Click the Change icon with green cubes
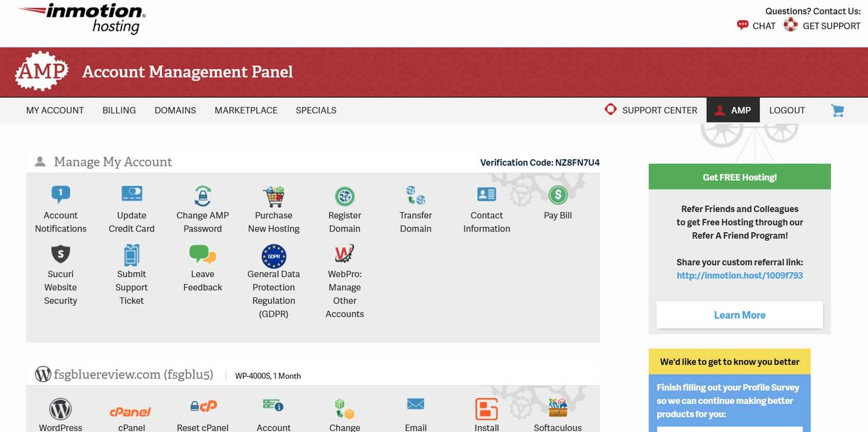 (345, 409)
